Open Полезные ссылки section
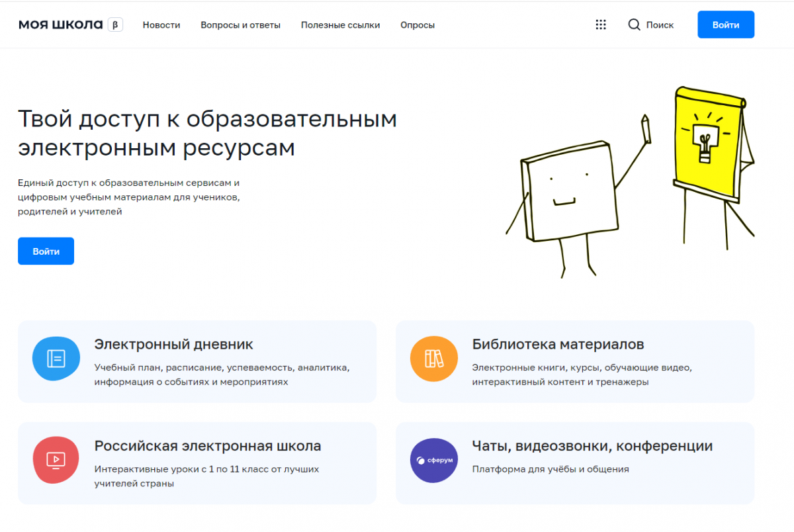Screen dimensions: 794x532 340,25
